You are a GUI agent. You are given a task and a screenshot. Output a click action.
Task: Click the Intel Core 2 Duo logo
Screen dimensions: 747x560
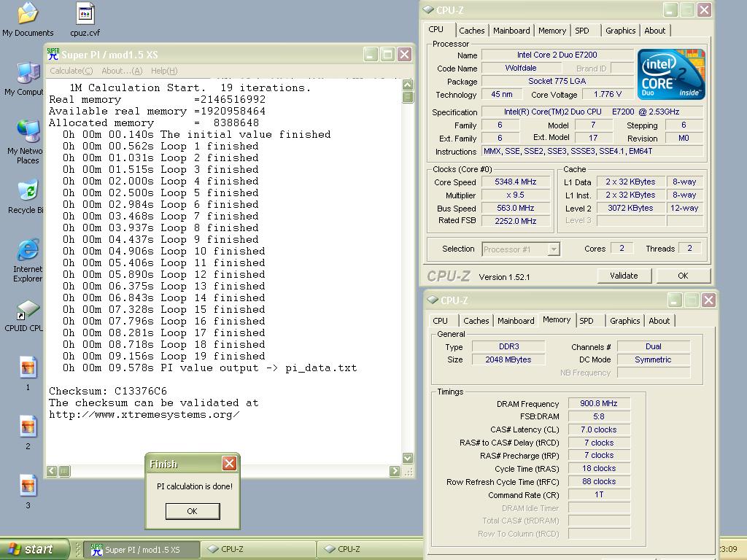coord(671,74)
